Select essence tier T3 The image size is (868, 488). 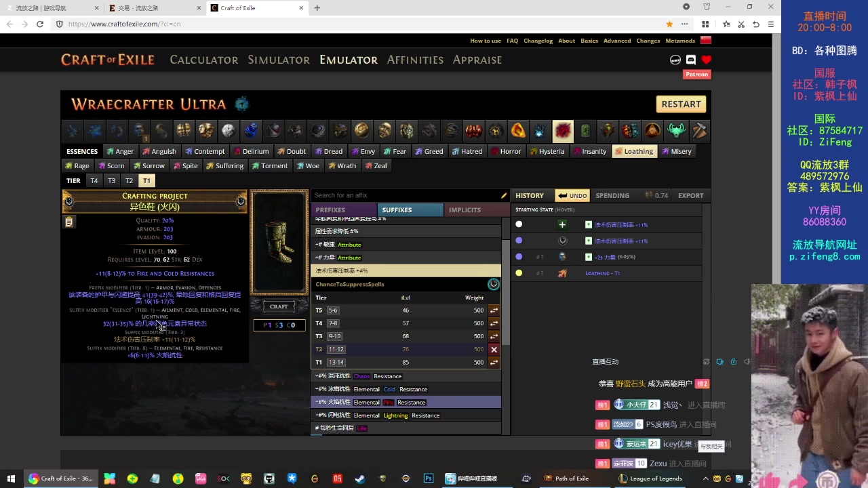point(112,181)
